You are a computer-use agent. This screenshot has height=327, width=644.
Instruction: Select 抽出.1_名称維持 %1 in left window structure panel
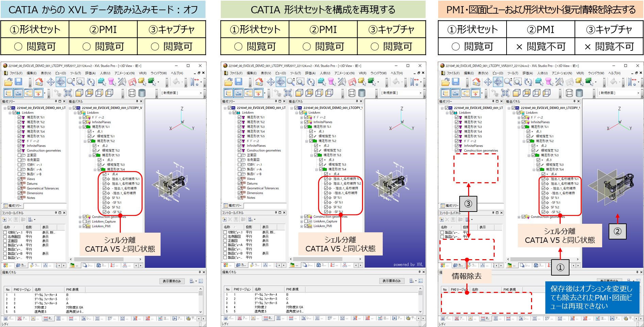click(x=126, y=179)
